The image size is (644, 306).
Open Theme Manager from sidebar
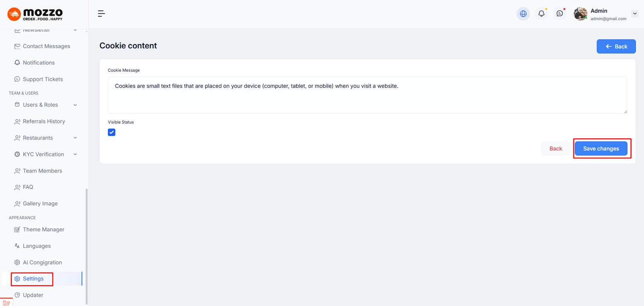point(43,230)
